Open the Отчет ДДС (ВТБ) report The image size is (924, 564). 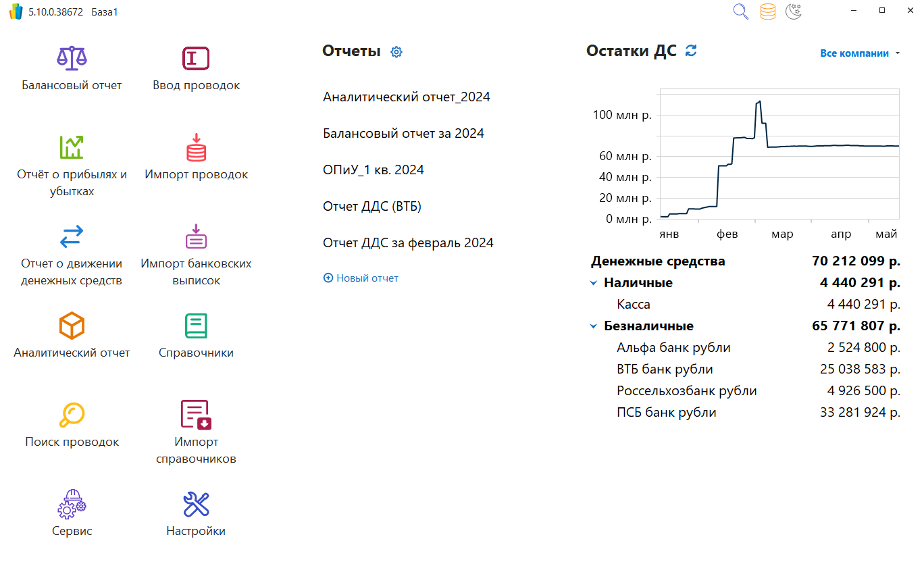coord(372,206)
